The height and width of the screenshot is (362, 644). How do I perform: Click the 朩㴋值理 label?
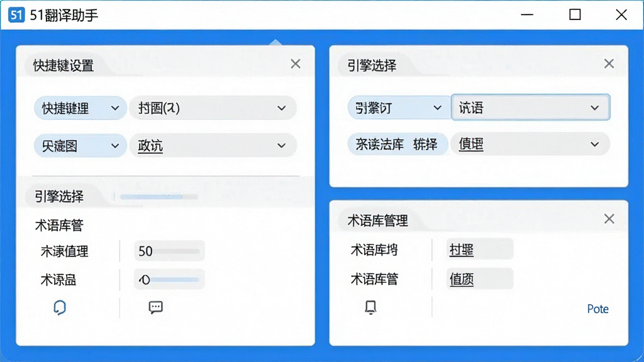pyautogui.click(x=65, y=251)
